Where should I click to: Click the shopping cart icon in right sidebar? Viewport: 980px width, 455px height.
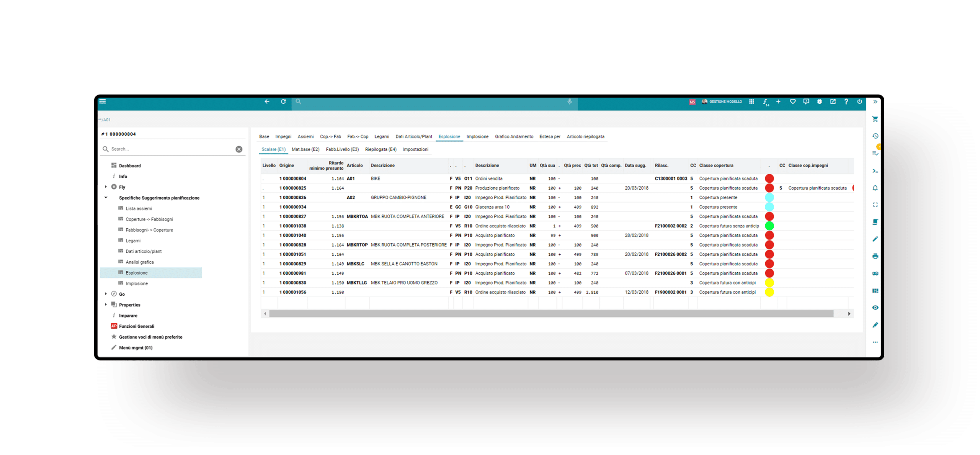875,119
